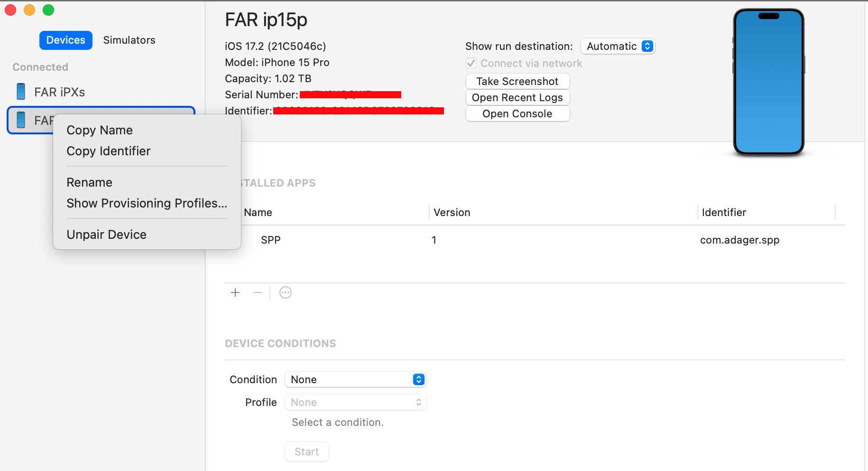Click the green fullscreen window button
Image resolution: width=868 pixels, height=471 pixels.
[x=48, y=10]
